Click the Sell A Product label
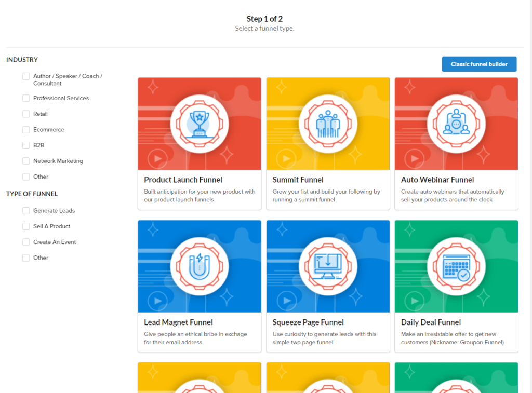 tap(51, 226)
